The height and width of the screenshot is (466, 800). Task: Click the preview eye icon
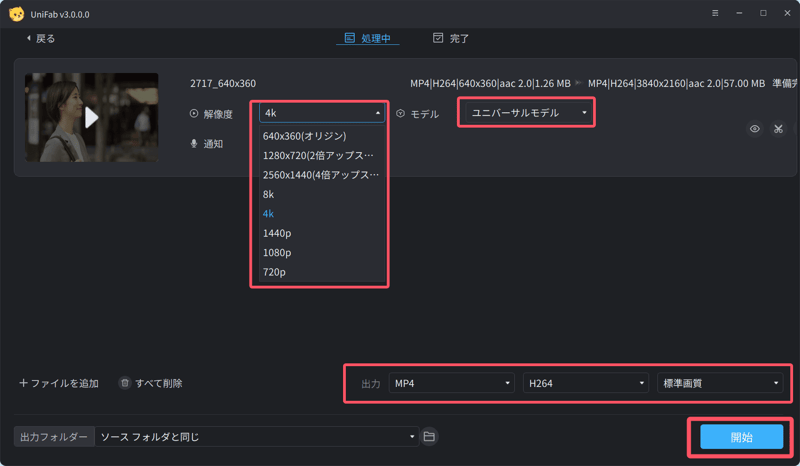pyautogui.click(x=755, y=129)
